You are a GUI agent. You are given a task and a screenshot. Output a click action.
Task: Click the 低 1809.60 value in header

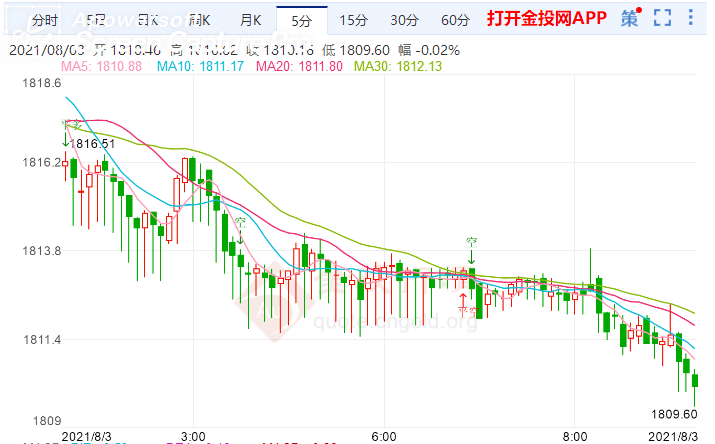point(356,50)
